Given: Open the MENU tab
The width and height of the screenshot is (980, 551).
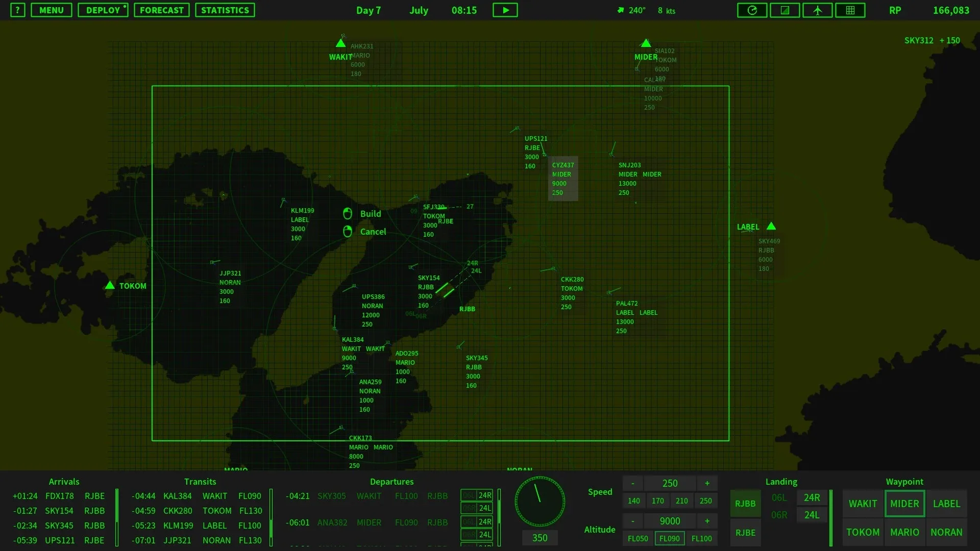Looking at the screenshot, I should pos(51,10).
